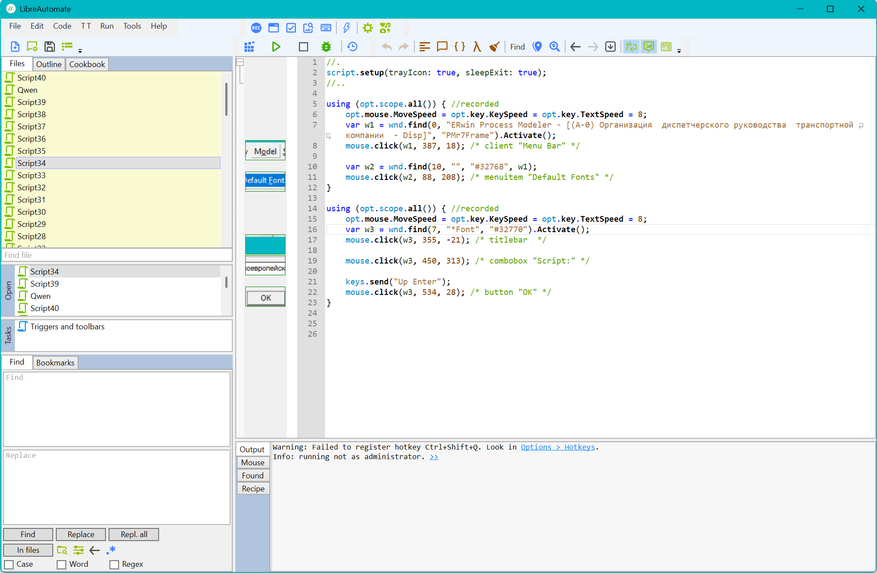Enable the Case checkbox

[x=9, y=565]
